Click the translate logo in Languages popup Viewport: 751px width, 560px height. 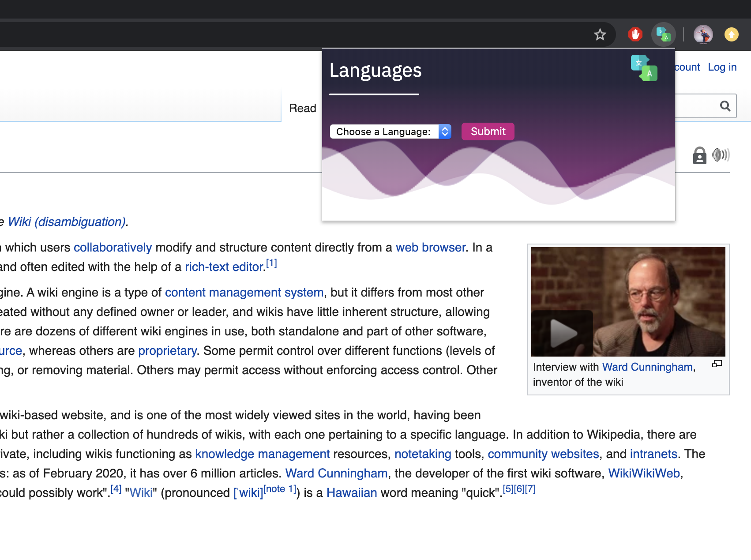click(644, 68)
